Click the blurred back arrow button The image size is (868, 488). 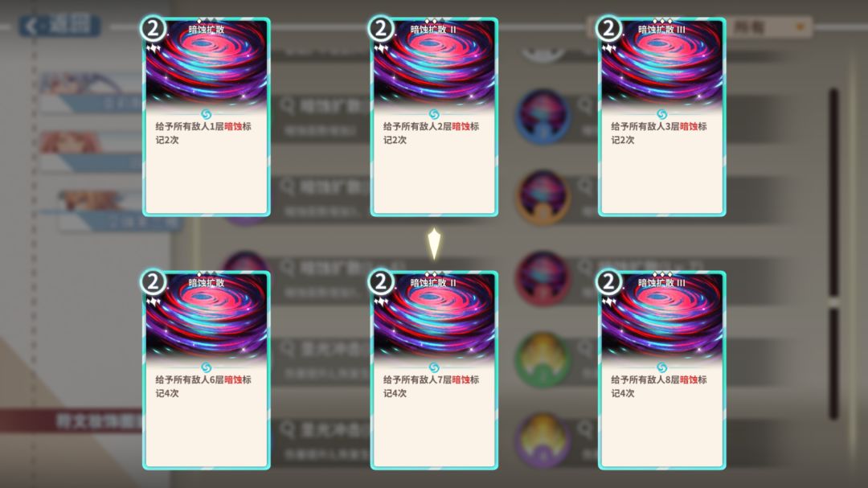(59, 26)
